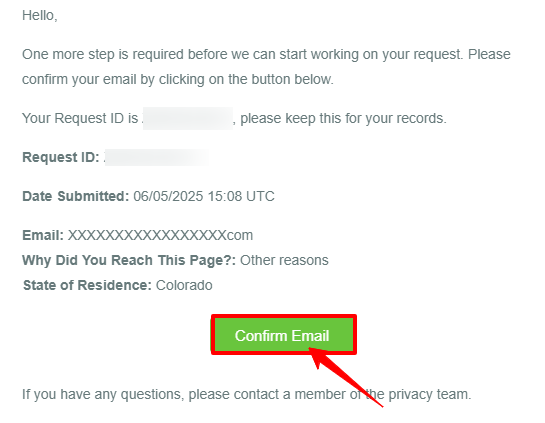This screenshot has height=423, width=545.
Task: Click the date value 06/05/2025 15:08 UTC
Action: point(204,196)
